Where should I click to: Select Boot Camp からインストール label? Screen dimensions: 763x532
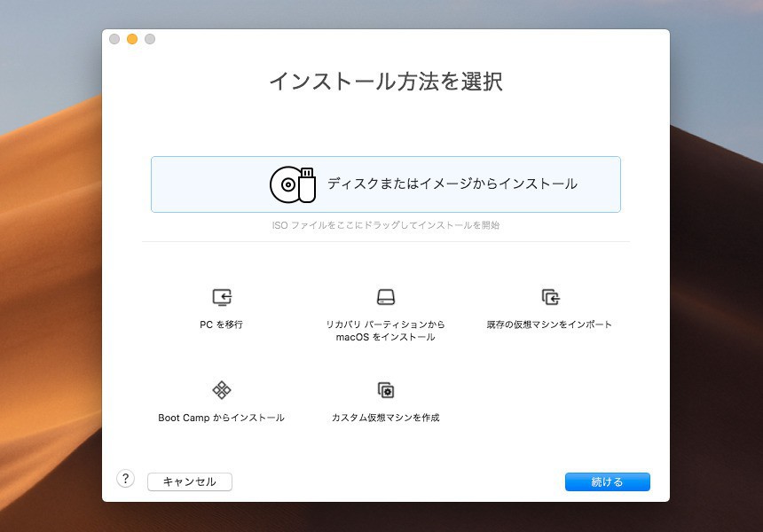point(222,418)
